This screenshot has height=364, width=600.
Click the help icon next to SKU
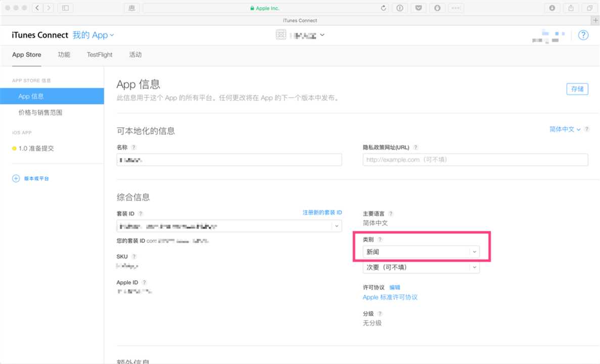[134, 256]
